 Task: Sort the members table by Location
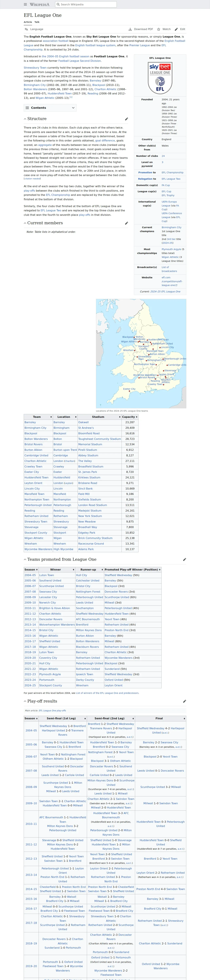[65, 417]
